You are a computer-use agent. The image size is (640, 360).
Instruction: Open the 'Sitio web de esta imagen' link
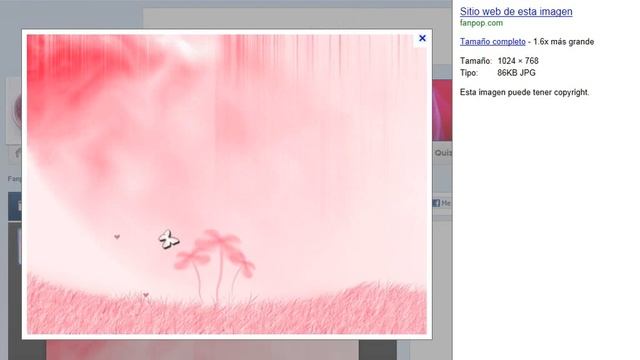[x=516, y=11]
